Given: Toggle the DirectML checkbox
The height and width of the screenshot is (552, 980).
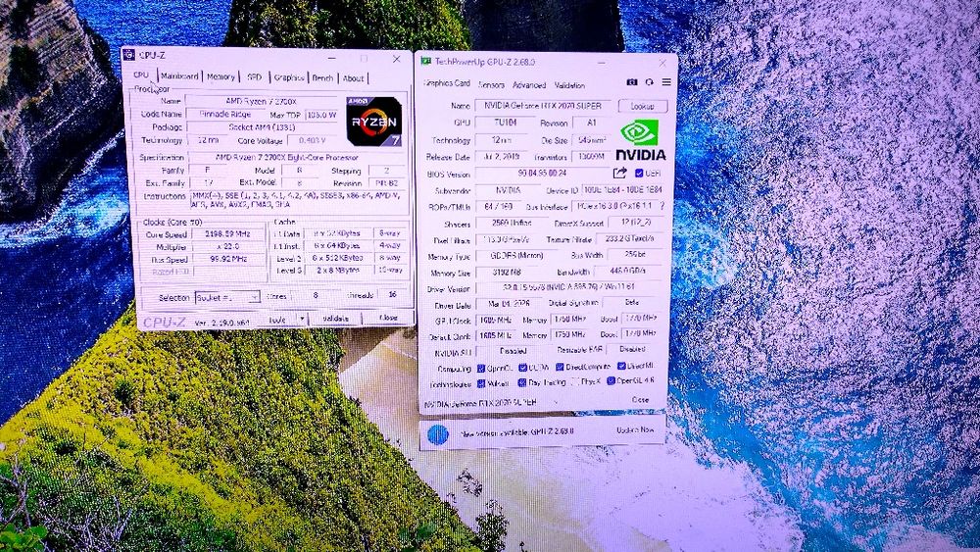Looking at the screenshot, I should click(621, 366).
